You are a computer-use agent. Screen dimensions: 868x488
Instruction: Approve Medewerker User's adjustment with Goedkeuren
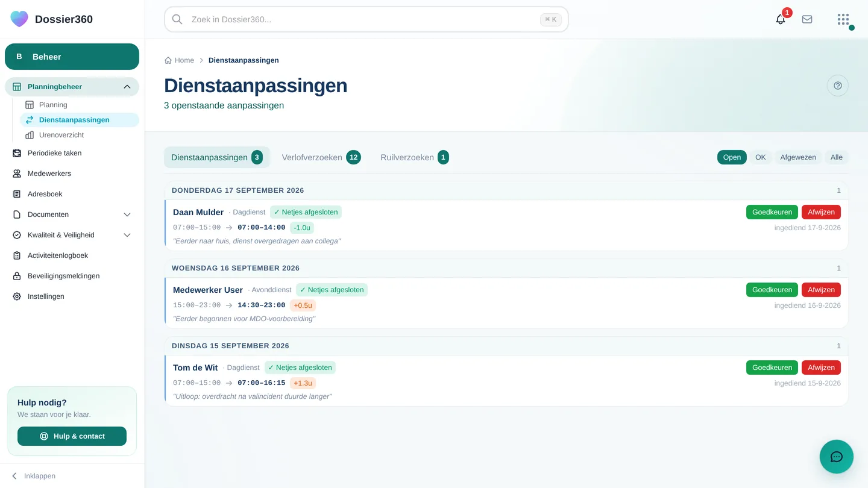point(772,290)
